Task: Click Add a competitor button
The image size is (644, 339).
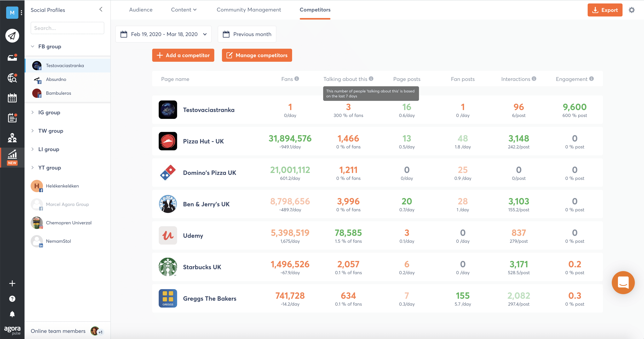Action: click(183, 55)
